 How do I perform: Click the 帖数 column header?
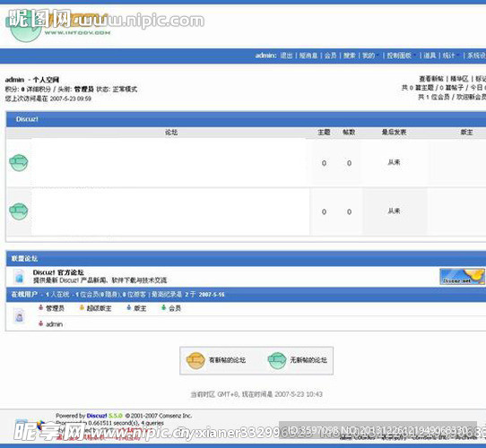tap(349, 133)
